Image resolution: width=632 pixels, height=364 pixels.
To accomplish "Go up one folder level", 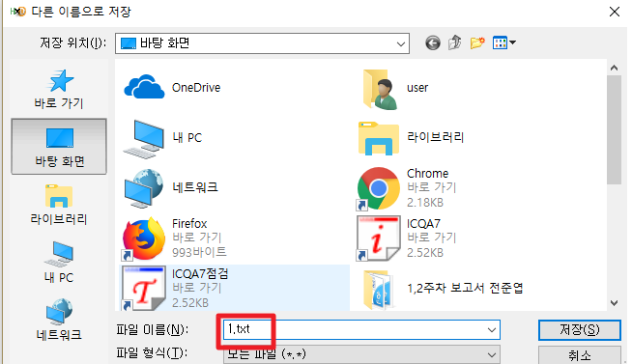I will pos(454,42).
